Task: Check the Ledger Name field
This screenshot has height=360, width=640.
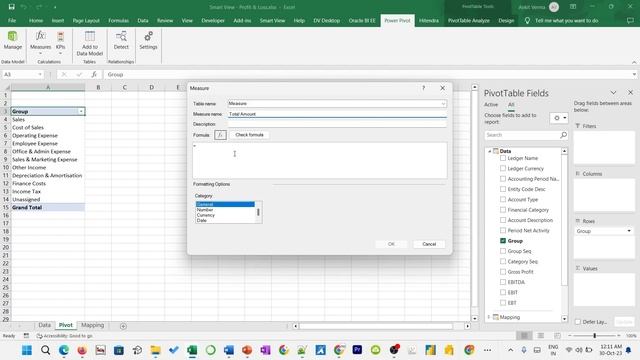Action: click(x=503, y=158)
